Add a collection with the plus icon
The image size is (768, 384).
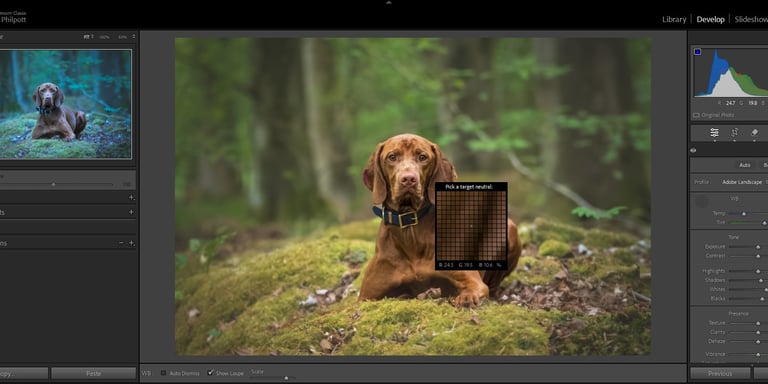[131, 243]
